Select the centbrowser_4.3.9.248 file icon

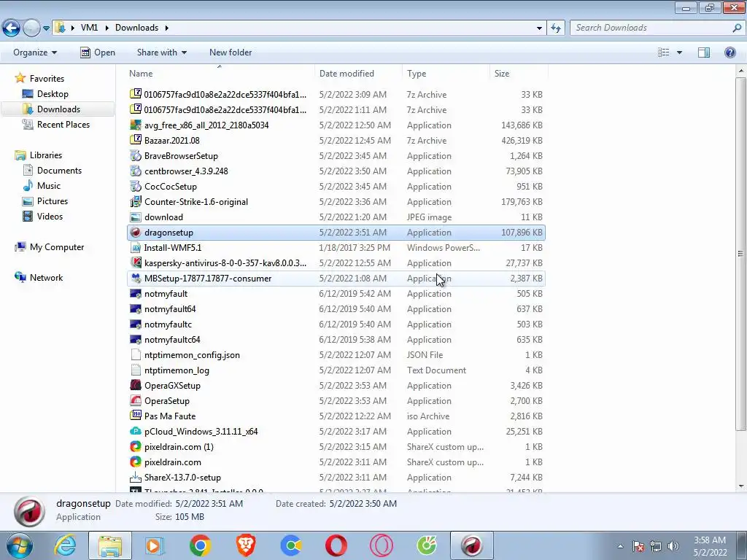[x=136, y=171]
